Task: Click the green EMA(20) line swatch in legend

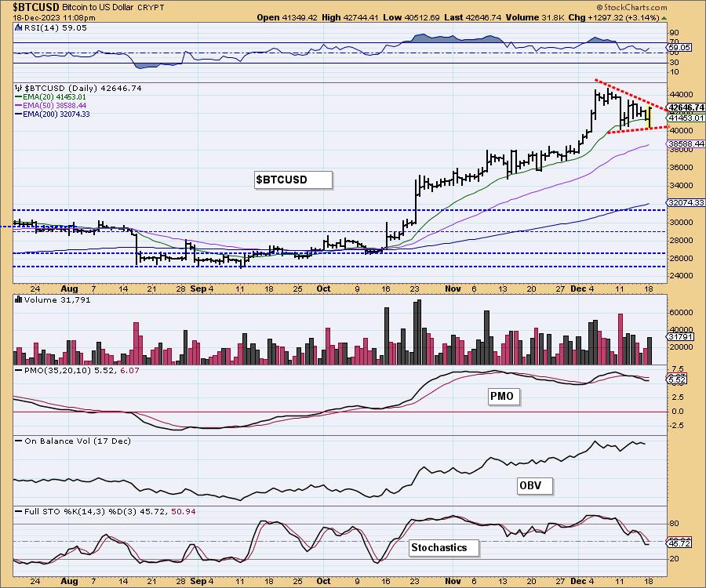Action: point(19,96)
